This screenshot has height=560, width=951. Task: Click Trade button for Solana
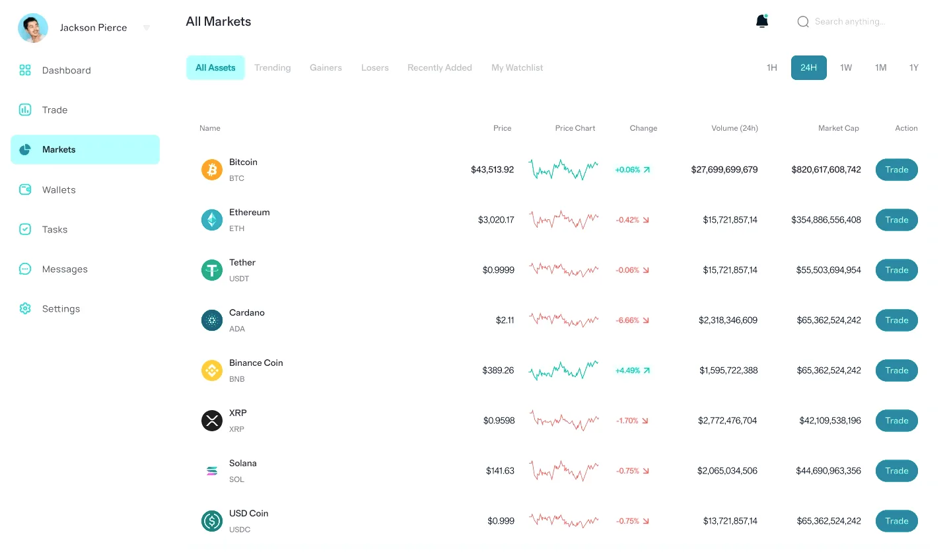tap(897, 471)
